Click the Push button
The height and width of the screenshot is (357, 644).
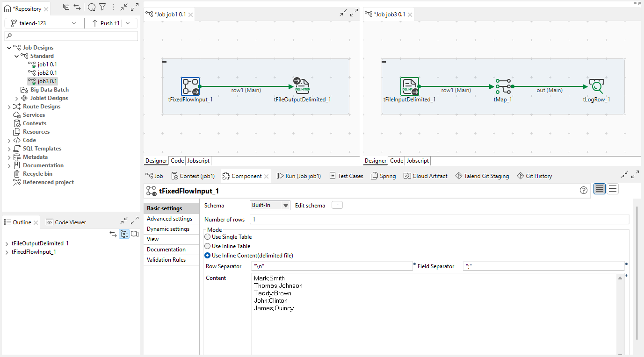pyautogui.click(x=106, y=23)
